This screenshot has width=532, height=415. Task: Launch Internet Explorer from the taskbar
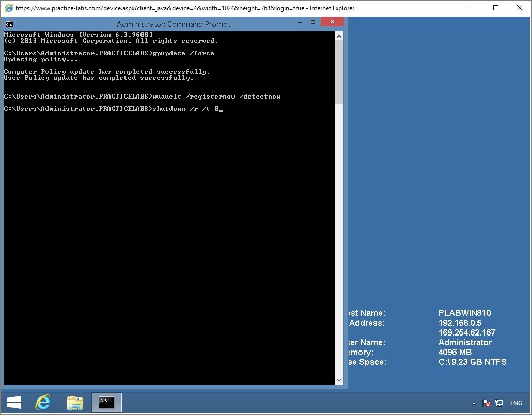(43, 403)
